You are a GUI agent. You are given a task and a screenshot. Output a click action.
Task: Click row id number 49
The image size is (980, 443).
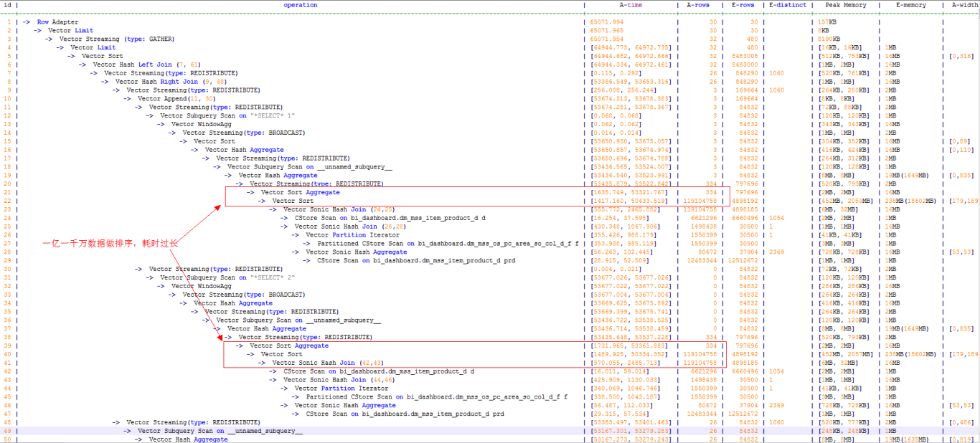click(x=9, y=431)
